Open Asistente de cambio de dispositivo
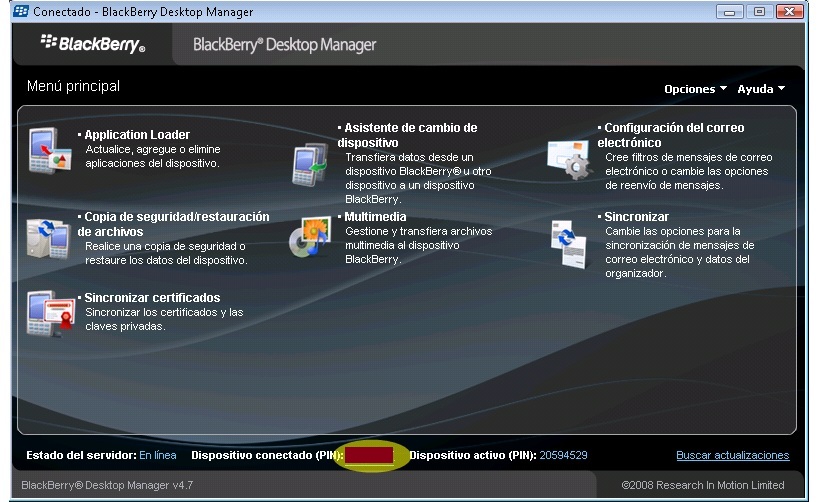 407,135
